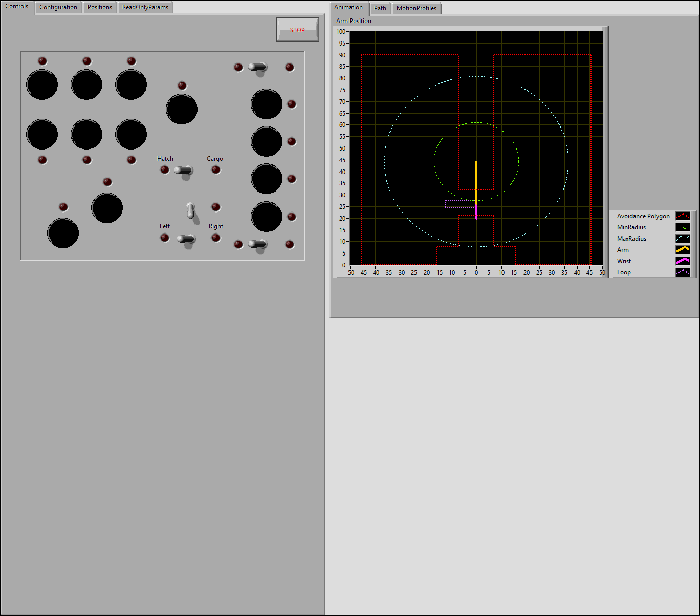Click the yellow Arm legend icon

(683, 250)
